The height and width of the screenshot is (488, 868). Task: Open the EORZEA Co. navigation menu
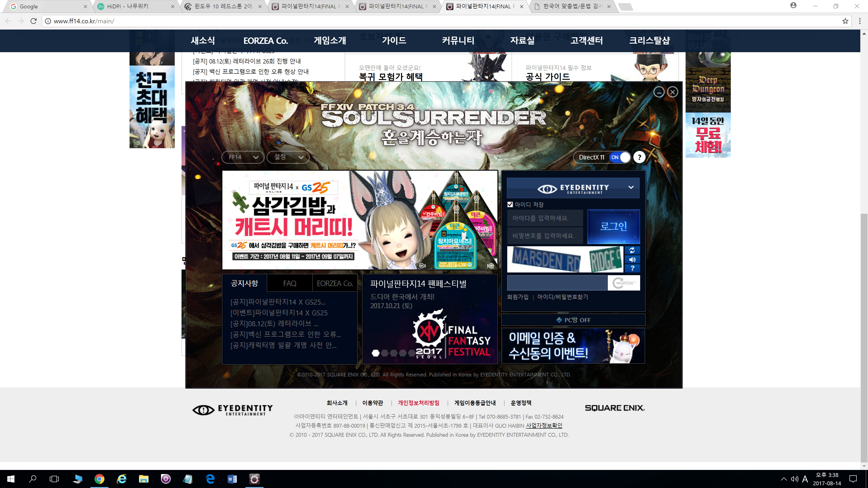pyautogui.click(x=266, y=41)
